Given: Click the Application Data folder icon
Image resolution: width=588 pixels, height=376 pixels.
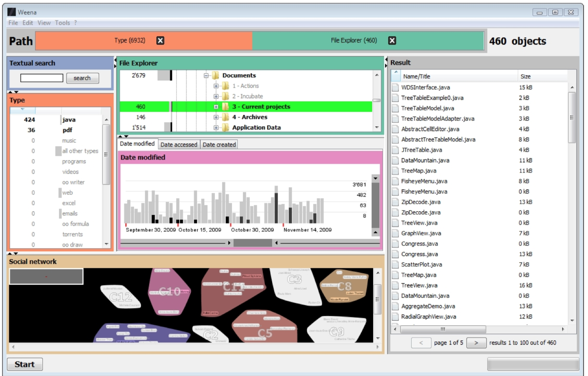Looking at the screenshot, I should point(225,127).
